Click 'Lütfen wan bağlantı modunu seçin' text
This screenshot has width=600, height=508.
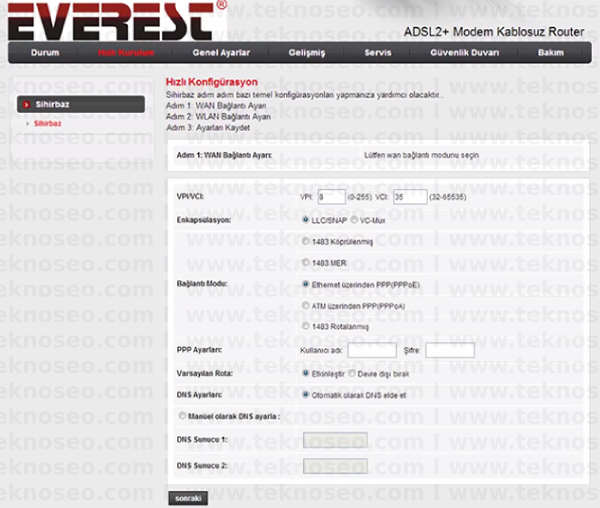(x=421, y=155)
